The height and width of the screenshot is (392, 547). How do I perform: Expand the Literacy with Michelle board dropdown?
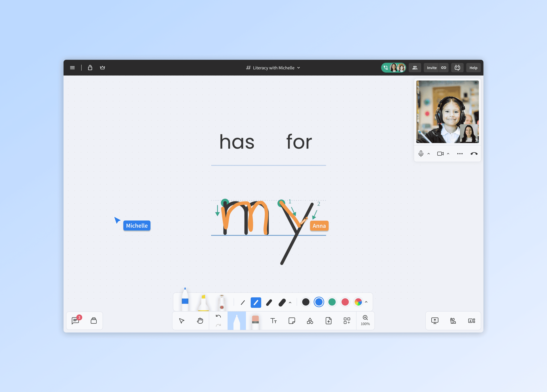299,68
